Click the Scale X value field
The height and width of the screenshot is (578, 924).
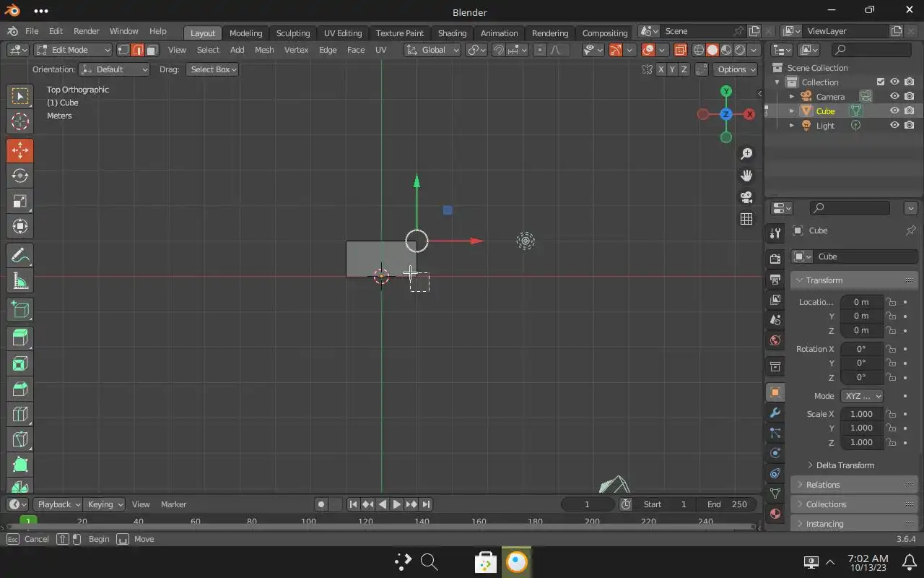(x=862, y=414)
